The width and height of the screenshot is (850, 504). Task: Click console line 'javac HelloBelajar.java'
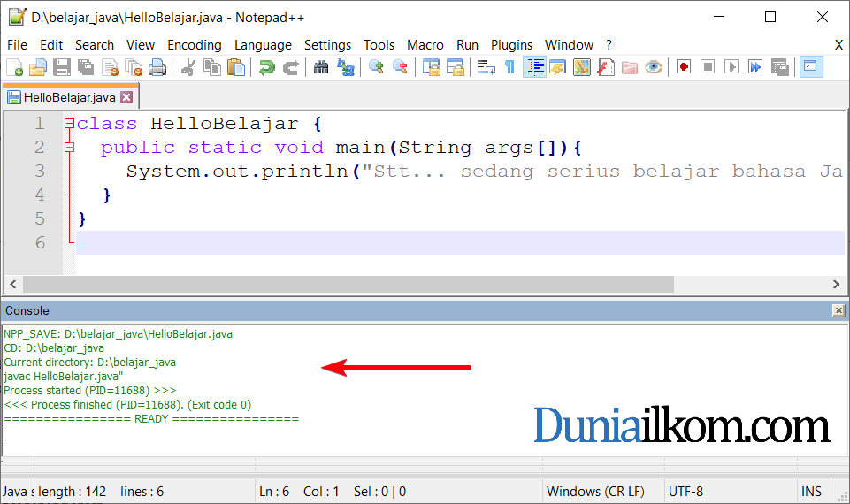[64, 377]
